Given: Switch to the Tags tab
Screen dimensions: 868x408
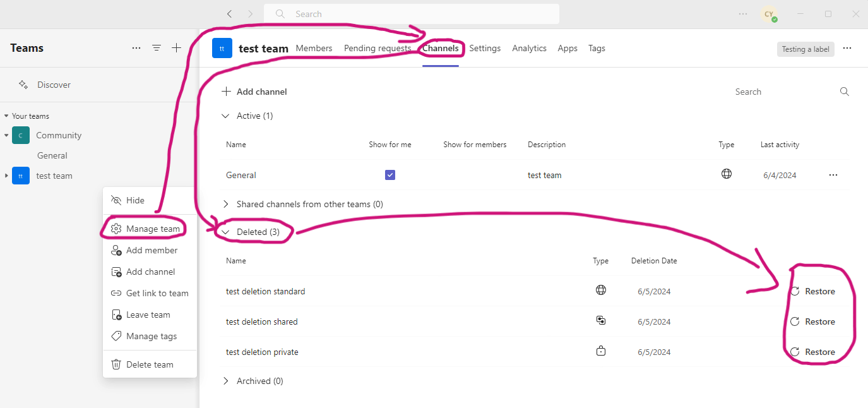Looking at the screenshot, I should [597, 48].
